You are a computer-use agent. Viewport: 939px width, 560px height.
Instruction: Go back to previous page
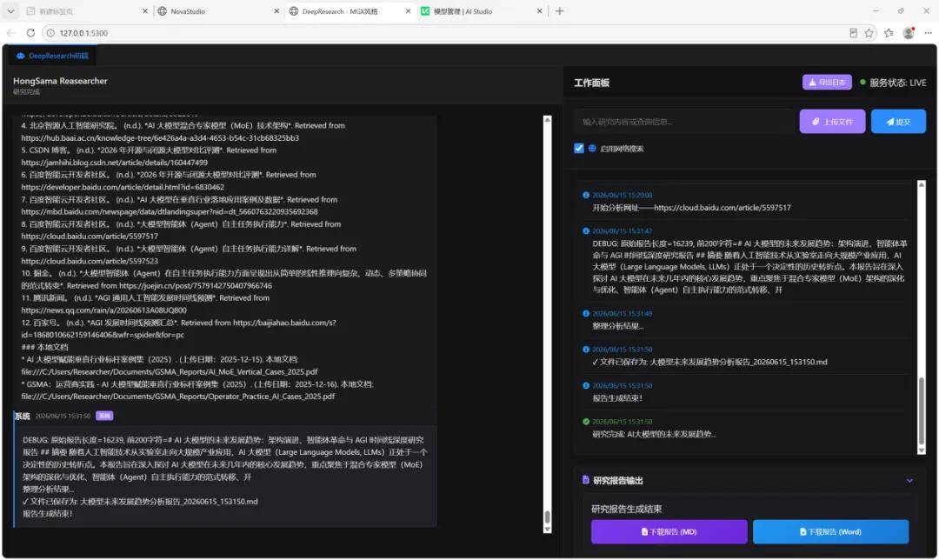point(10,33)
